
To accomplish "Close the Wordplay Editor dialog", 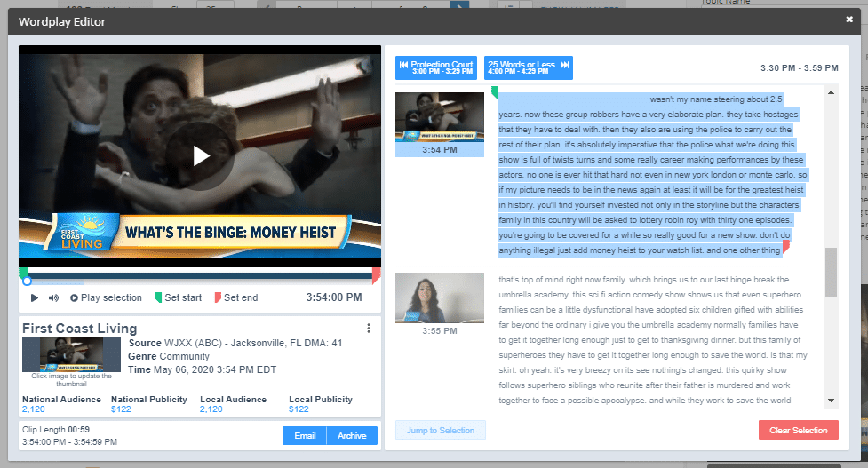I will (849, 20).
